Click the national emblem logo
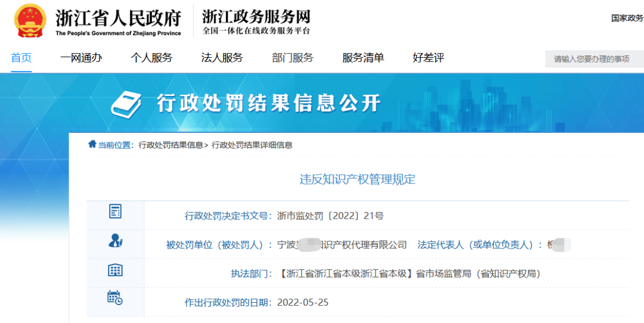This screenshot has height=323, width=644. [29, 20]
